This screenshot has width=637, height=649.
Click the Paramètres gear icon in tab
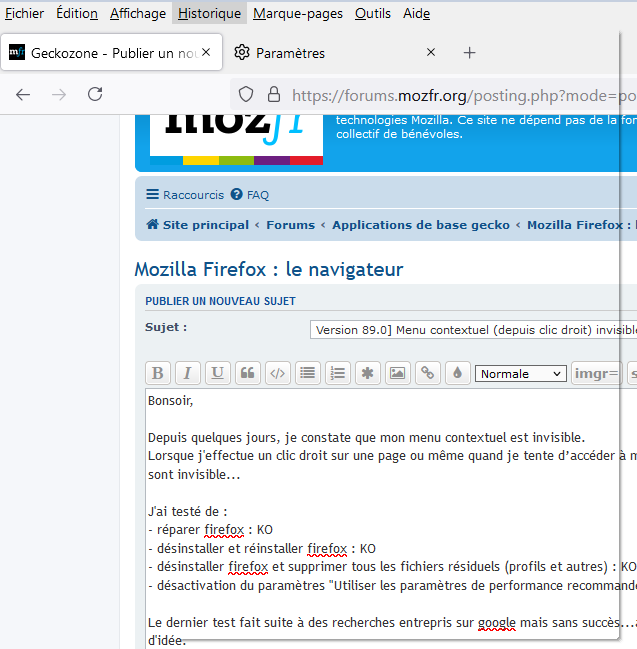pos(242,53)
